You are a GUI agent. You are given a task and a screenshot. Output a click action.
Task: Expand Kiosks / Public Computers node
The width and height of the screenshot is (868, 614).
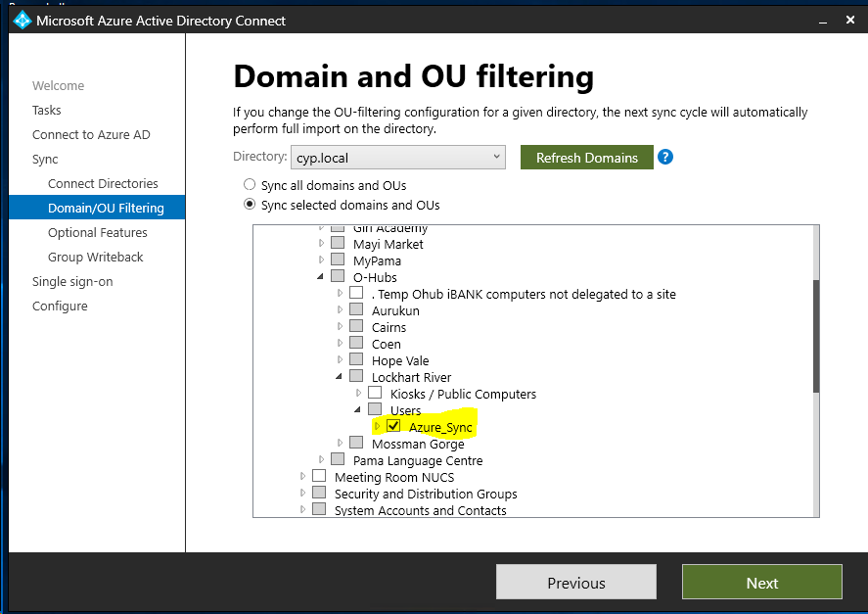click(x=359, y=393)
